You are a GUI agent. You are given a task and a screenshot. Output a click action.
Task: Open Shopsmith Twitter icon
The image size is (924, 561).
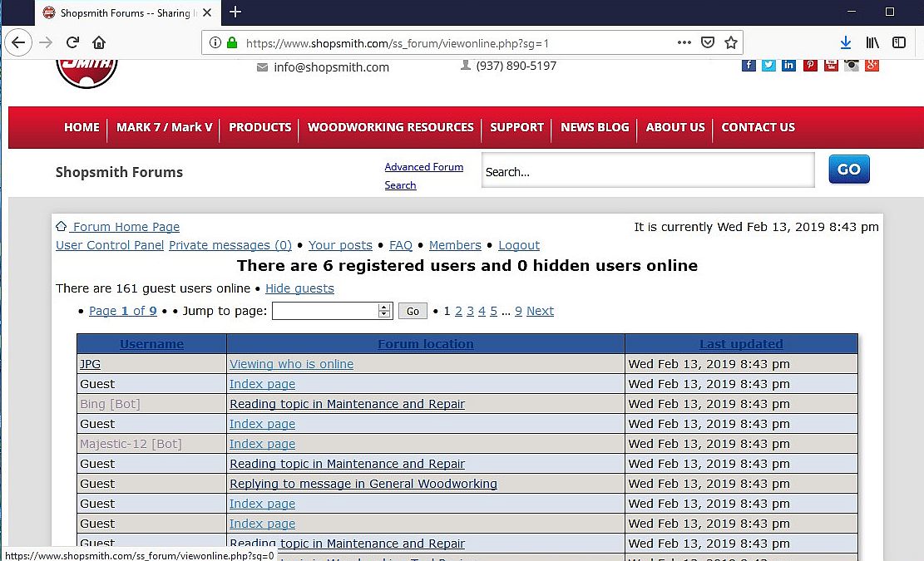point(768,65)
